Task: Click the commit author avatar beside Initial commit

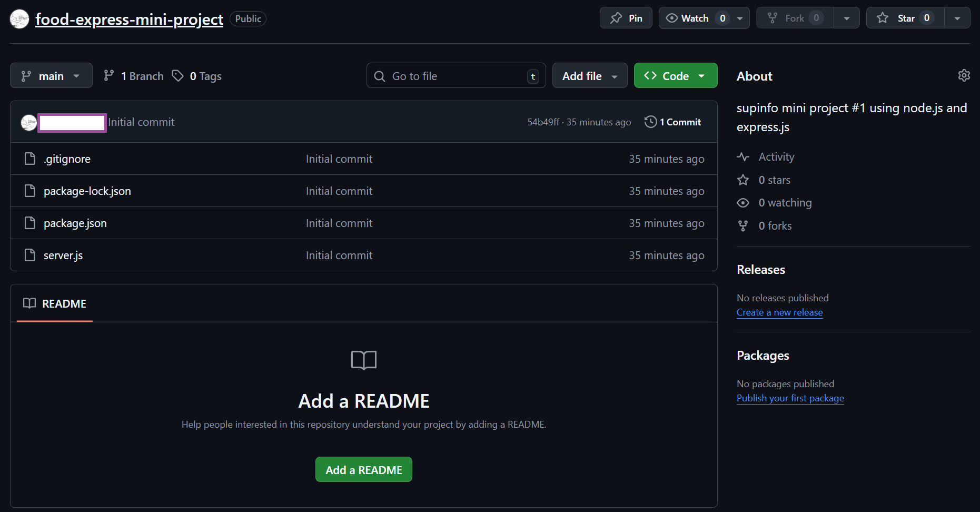Action: coord(28,122)
